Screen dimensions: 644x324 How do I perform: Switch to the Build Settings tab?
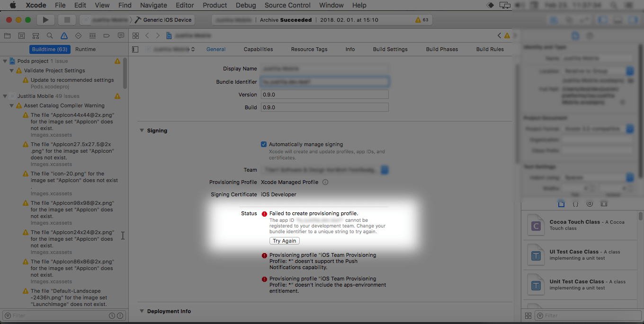(389, 49)
